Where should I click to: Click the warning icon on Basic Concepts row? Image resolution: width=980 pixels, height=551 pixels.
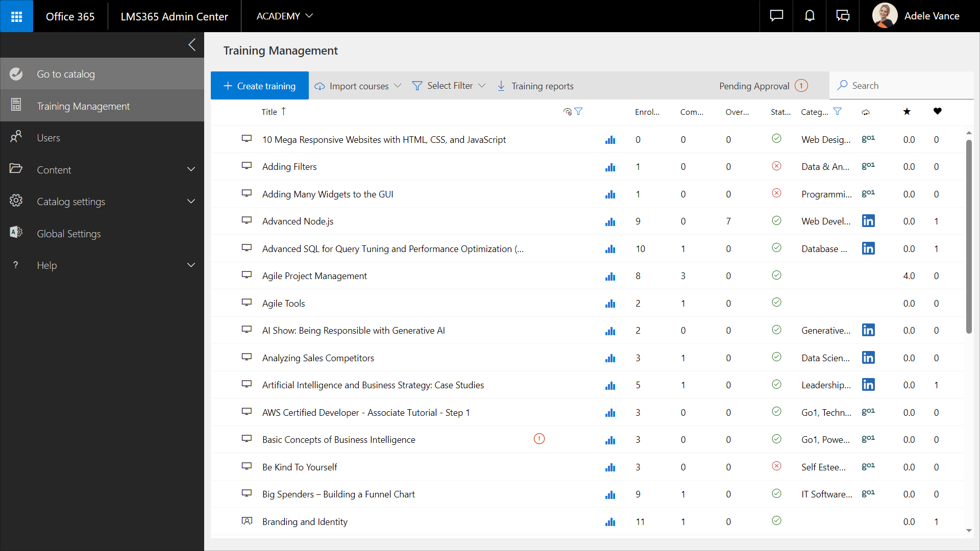pos(539,439)
